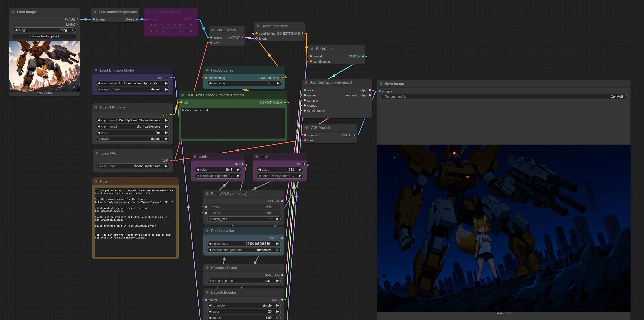Screen dimensions: 644x320
Task: Collapse the Save Image node via its dot
Action: (x=381, y=83)
